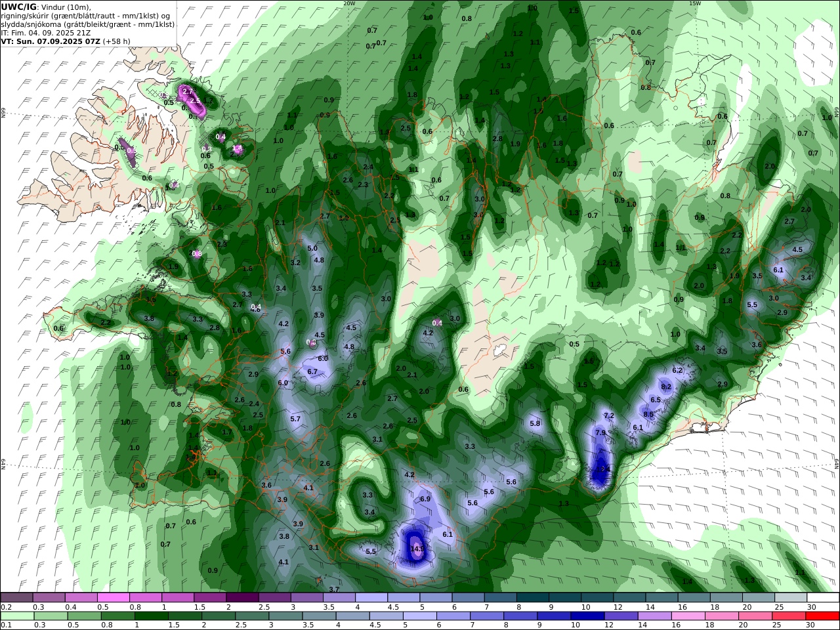Click the red rain-scale swatch labeled 30
This screenshot has height=630, width=840.
(822, 616)
